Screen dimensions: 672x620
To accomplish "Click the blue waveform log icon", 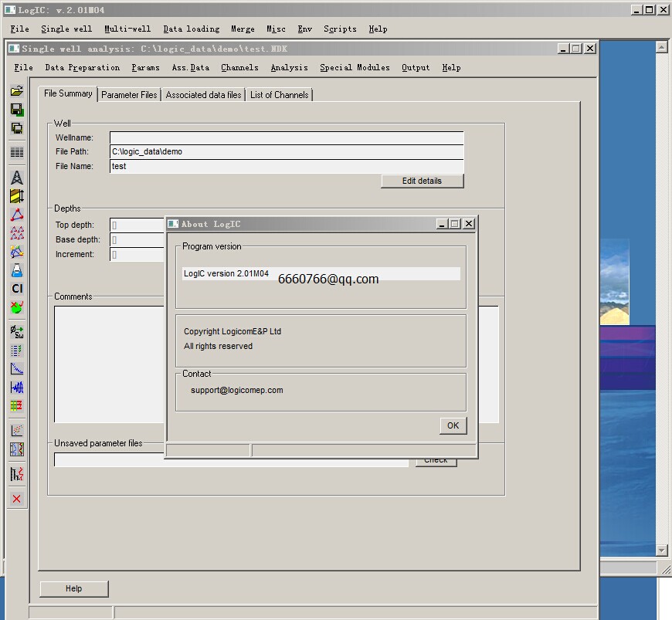I will [17, 388].
